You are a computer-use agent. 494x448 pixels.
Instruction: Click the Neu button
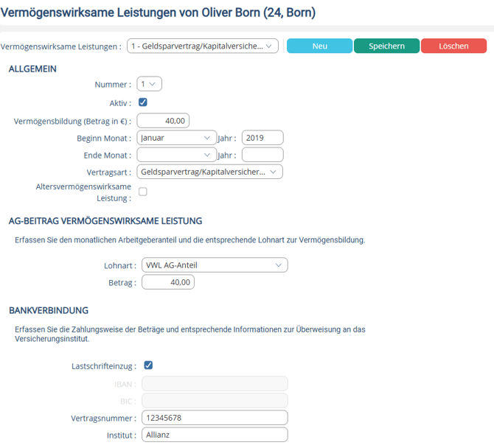point(319,46)
